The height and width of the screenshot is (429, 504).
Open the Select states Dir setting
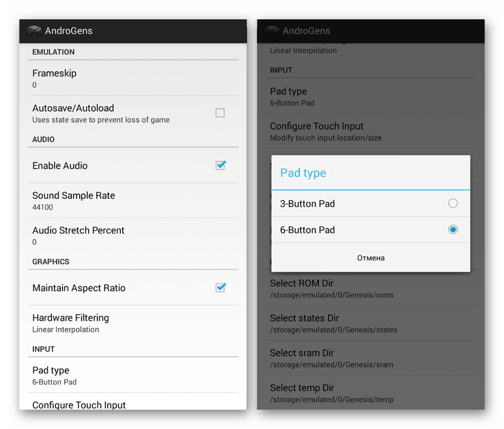(370, 323)
